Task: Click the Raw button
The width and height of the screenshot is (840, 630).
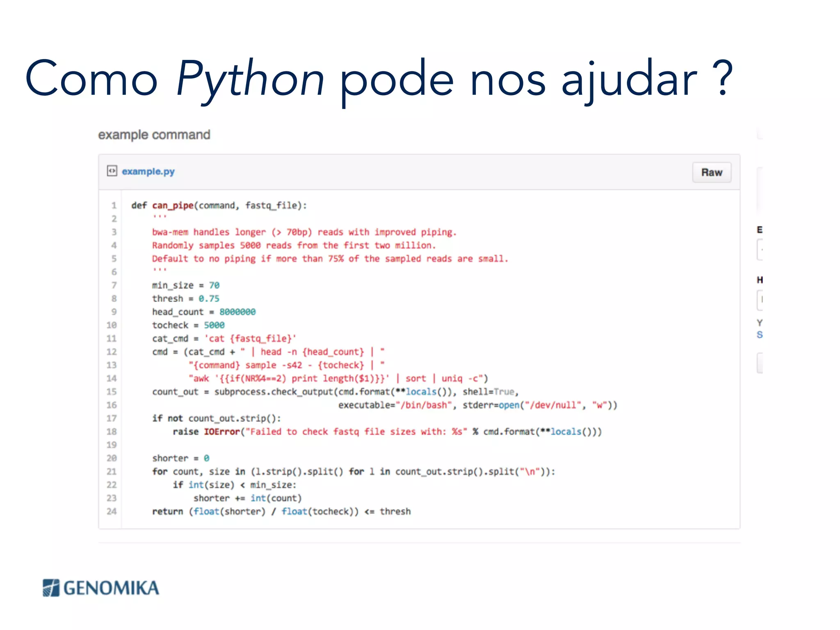Action: (x=712, y=172)
